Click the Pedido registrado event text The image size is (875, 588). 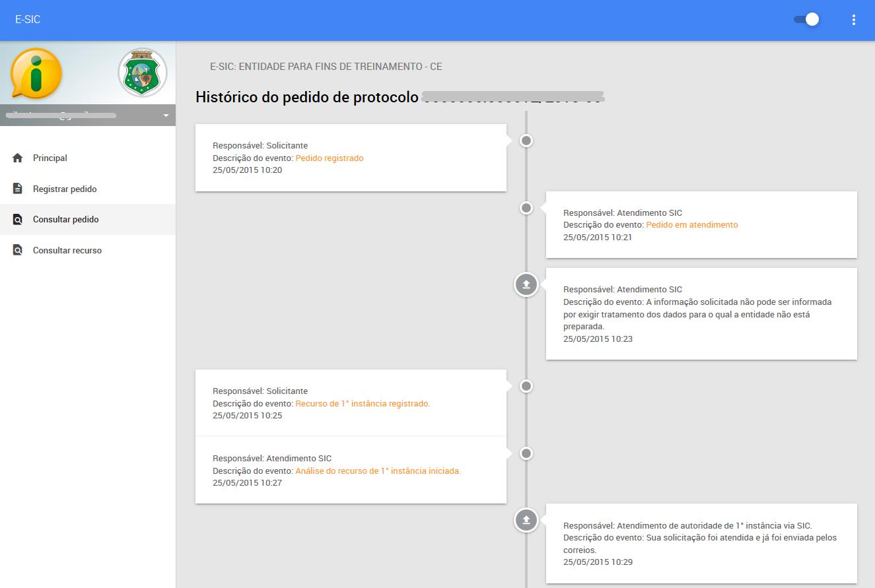pos(330,158)
